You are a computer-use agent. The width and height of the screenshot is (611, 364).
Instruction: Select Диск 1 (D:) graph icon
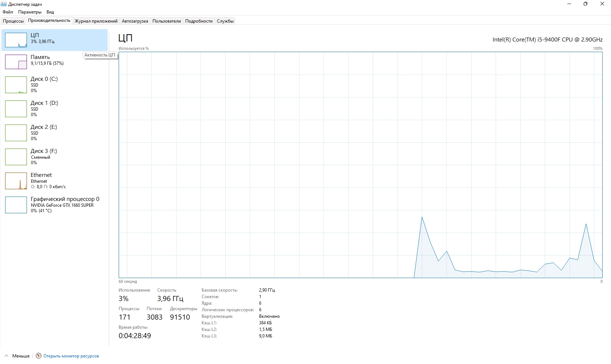coord(16,109)
